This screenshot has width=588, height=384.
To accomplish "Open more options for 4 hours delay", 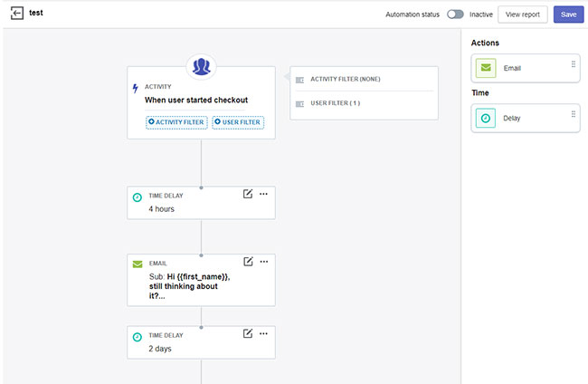I will click(x=264, y=194).
